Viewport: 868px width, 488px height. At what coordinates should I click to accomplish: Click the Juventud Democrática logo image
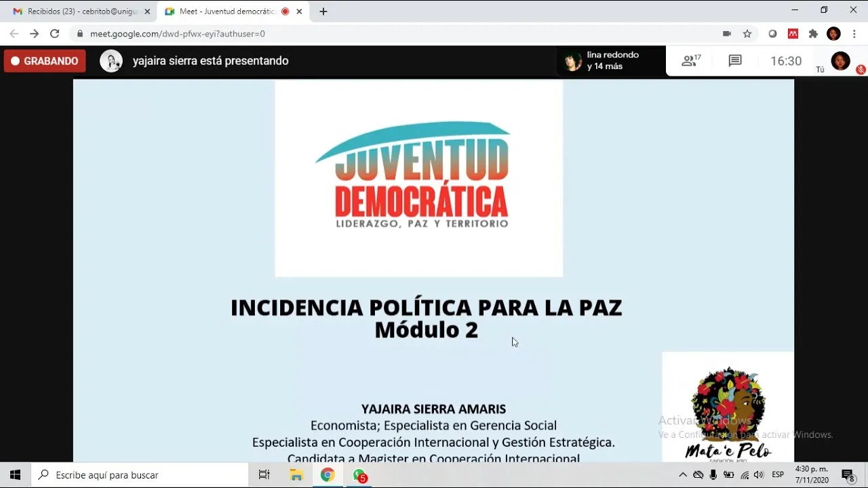[x=418, y=178]
